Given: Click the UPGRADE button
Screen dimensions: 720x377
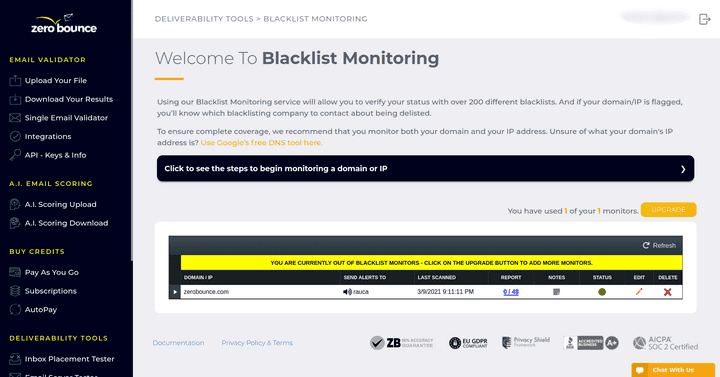Looking at the screenshot, I should 668,209.
